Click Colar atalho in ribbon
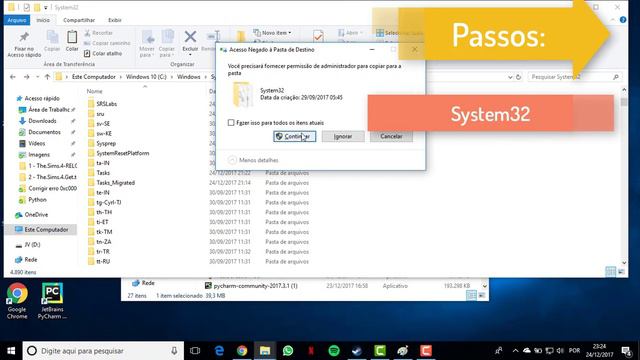Viewport: 640px width, 360px height. tap(103, 53)
